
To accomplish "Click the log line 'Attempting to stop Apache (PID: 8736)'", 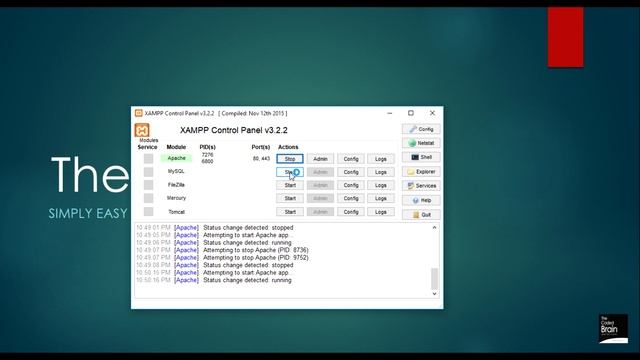I will 256,250.
